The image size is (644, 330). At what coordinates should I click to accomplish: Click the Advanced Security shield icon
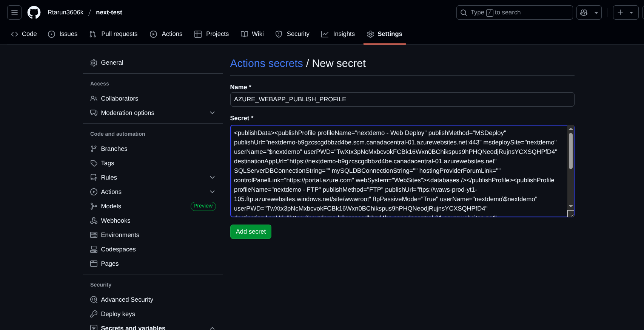[94, 300]
